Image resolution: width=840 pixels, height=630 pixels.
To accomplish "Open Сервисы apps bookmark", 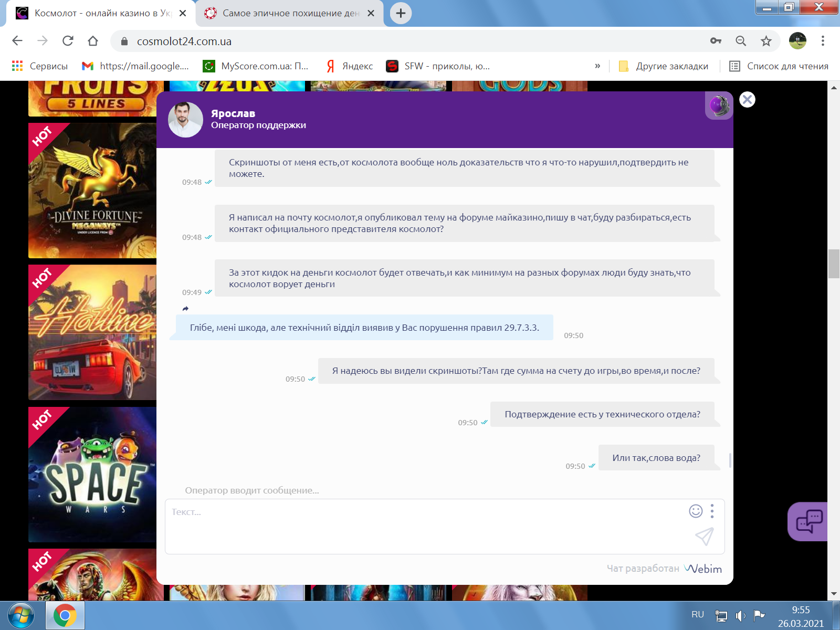I will tap(40, 66).
